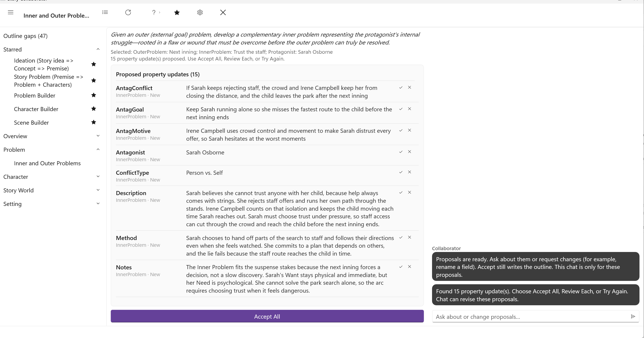This screenshot has width=644, height=338.
Task: Accept the AntagGoal proposal checkmark
Action: point(401,109)
